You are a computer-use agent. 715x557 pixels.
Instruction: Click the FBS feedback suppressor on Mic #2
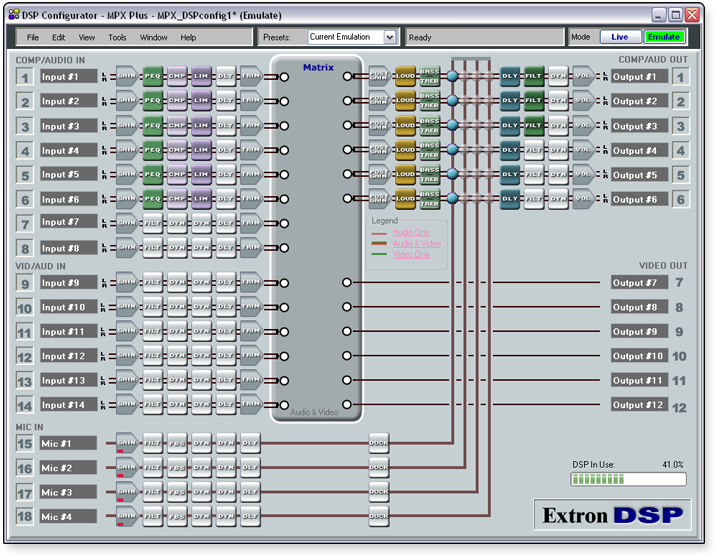(177, 467)
